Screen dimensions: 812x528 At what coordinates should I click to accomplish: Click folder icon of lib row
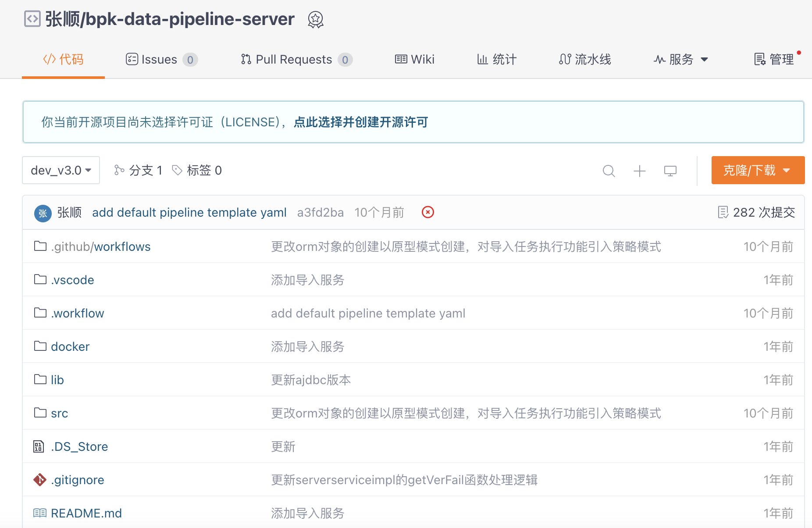pyautogui.click(x=40, y=379)
